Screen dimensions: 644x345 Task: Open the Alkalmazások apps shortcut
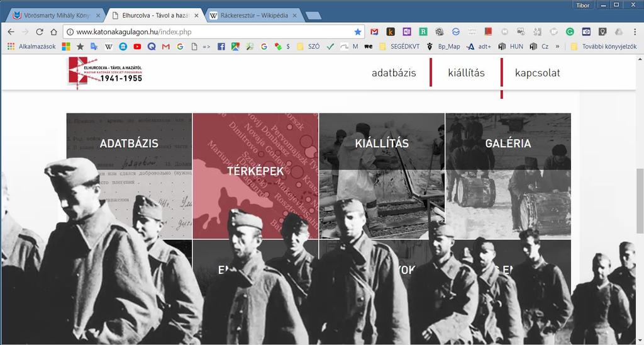click(x=31, y=47)
